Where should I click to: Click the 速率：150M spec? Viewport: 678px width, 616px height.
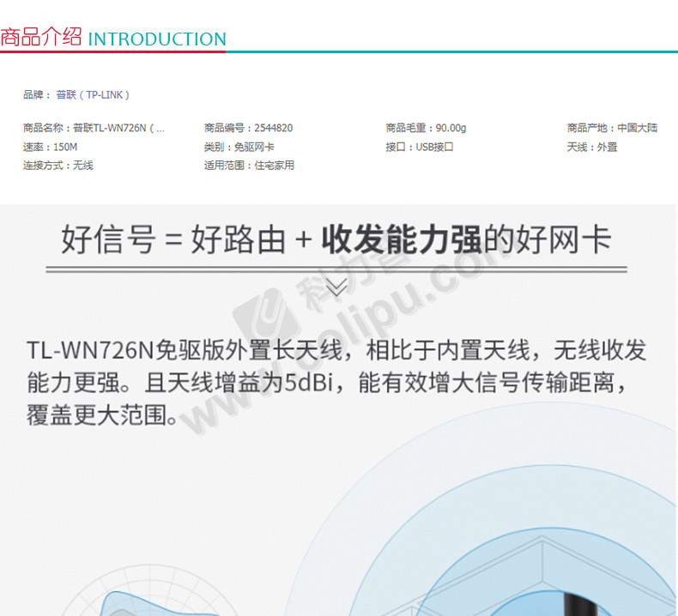(50, 147)
